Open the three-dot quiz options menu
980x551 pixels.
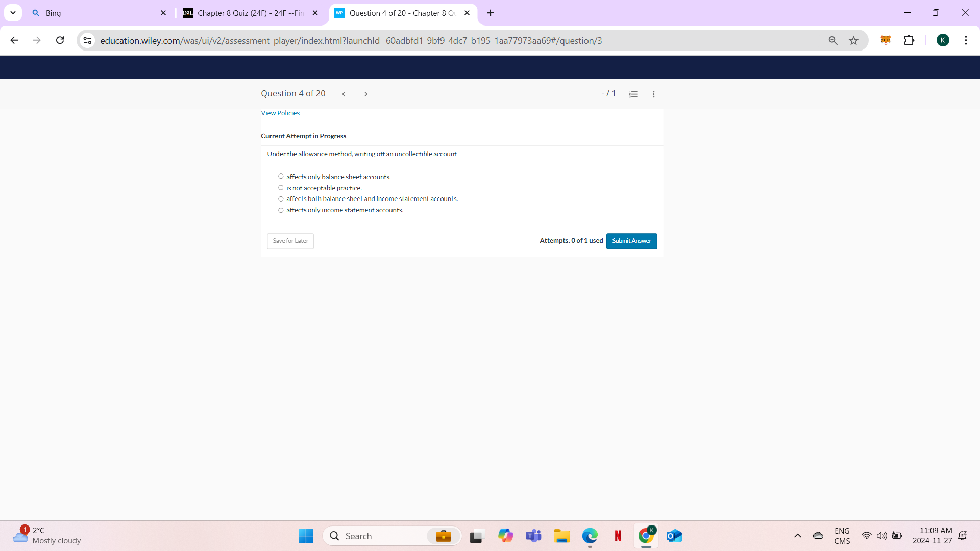[653, 94]
